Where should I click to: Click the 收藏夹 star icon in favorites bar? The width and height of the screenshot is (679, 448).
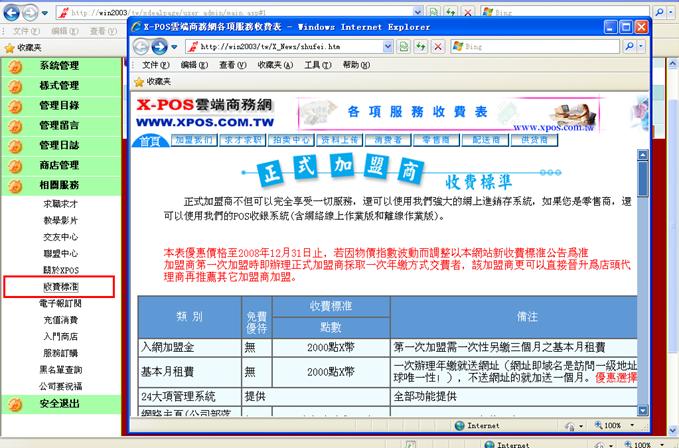[x=140, y=81]
